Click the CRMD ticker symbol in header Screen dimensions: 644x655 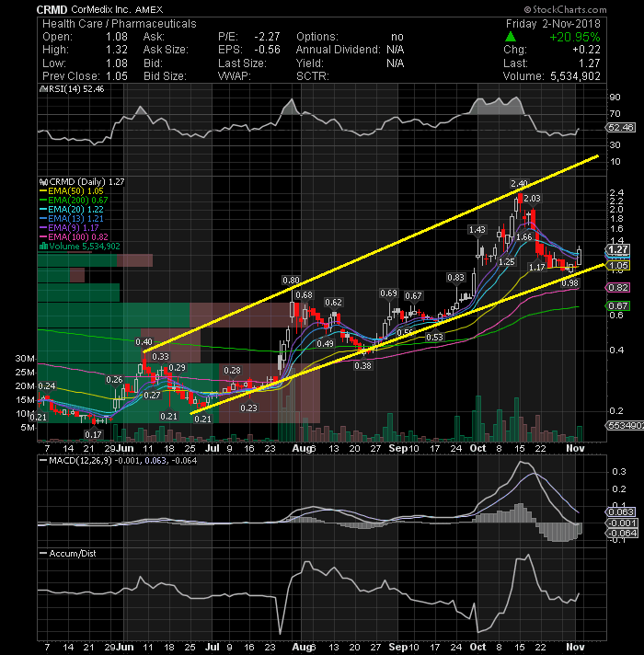point(52,9)
